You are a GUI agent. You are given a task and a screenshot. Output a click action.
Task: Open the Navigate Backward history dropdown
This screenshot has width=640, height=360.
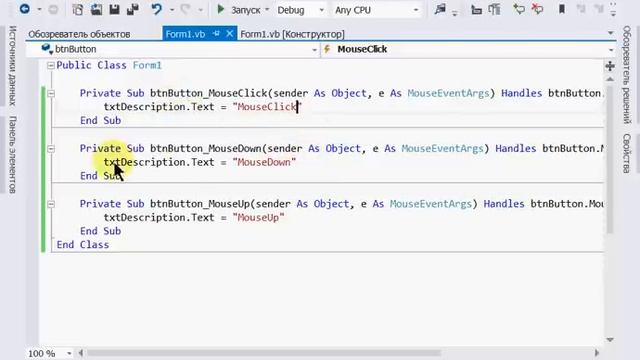(39, 9)
